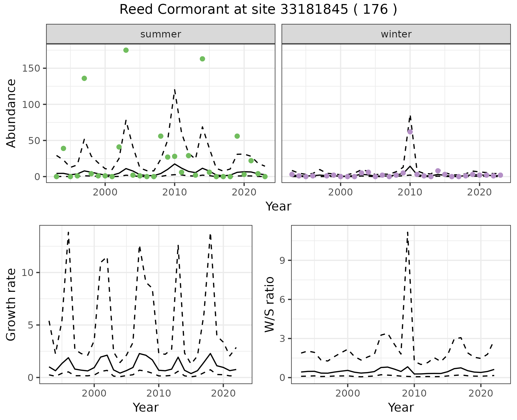517x420 pixels.
Task: Click the summer facet header strip
Action: pyautogui.click(x=160, y=34)
